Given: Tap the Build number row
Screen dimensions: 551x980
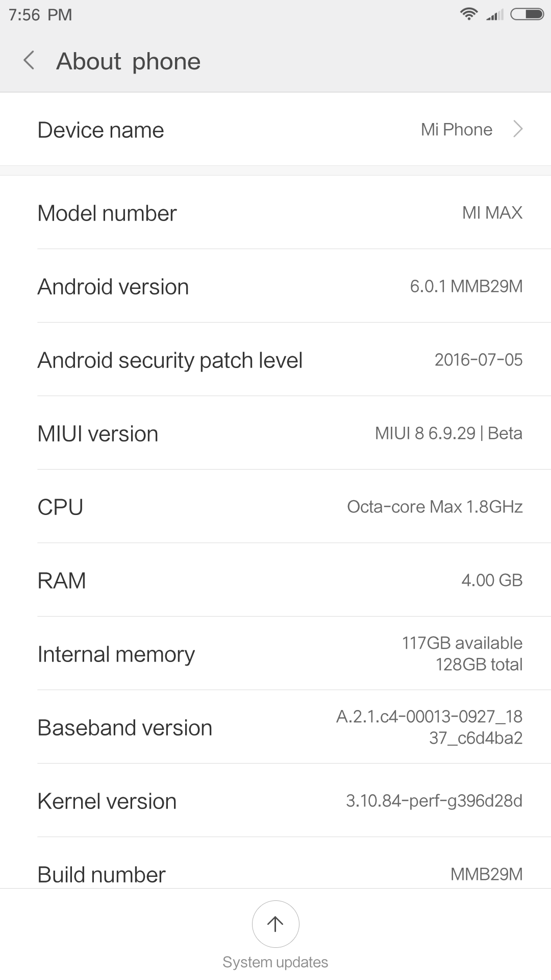Looking at the screenshot, I should pos(275,873).
